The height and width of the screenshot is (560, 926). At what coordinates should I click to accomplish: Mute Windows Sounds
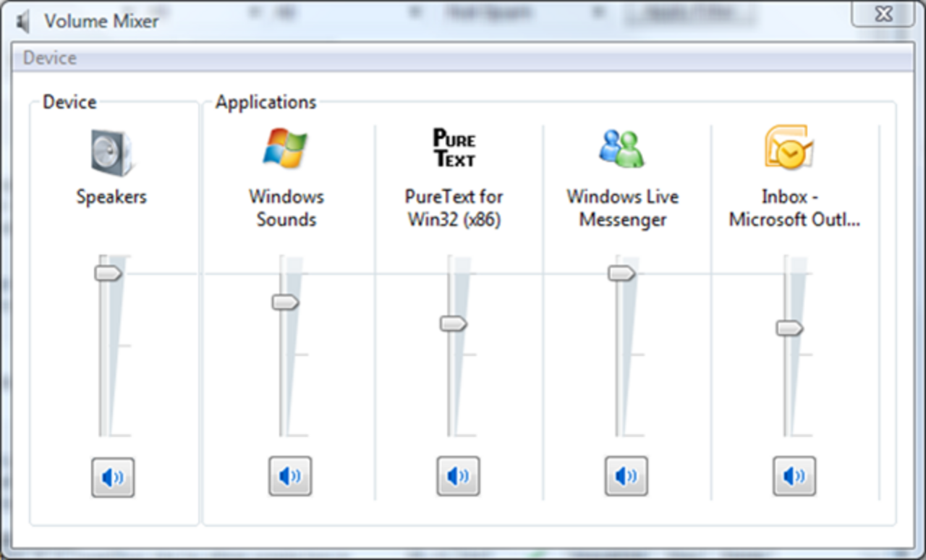pos(290,476)
